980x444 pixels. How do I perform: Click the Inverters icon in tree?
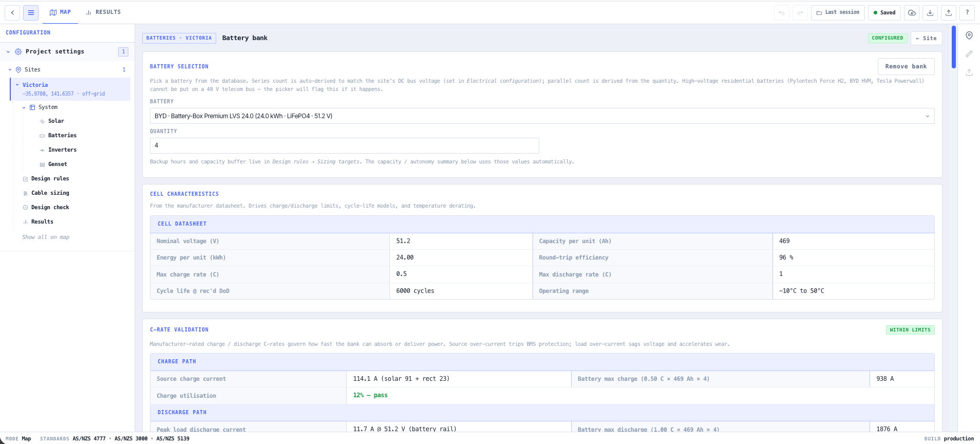42,150
